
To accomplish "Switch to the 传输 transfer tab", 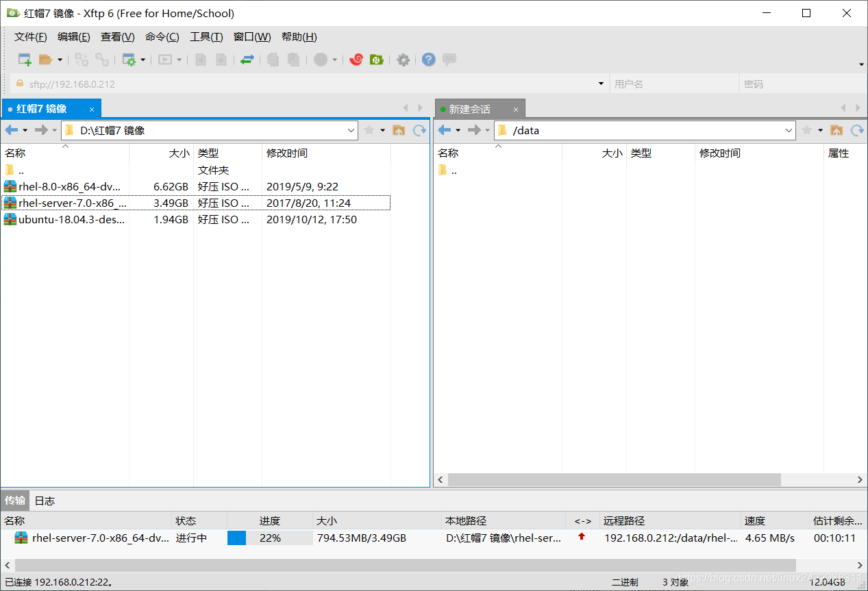I will [x=15, y=501].
